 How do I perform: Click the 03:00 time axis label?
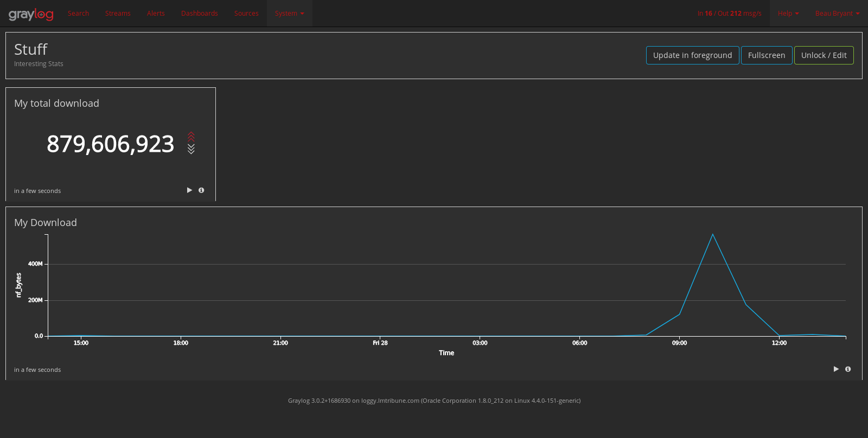[480, 343]
